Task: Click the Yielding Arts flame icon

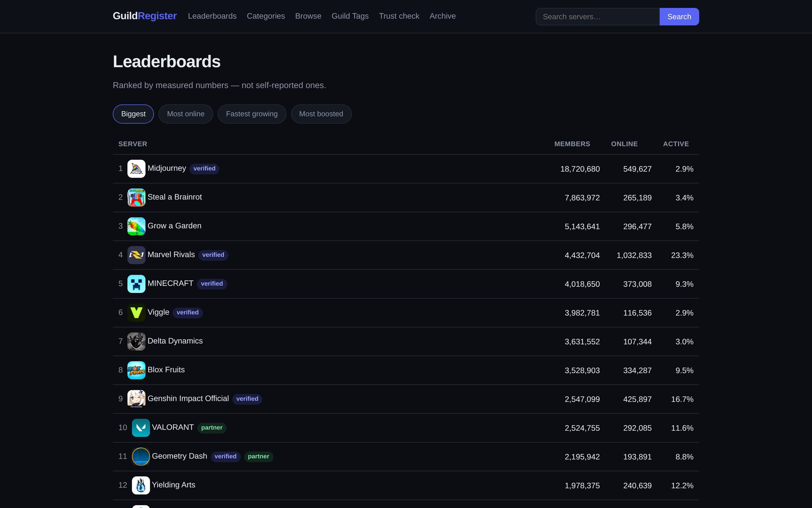Action: point(141,485)
